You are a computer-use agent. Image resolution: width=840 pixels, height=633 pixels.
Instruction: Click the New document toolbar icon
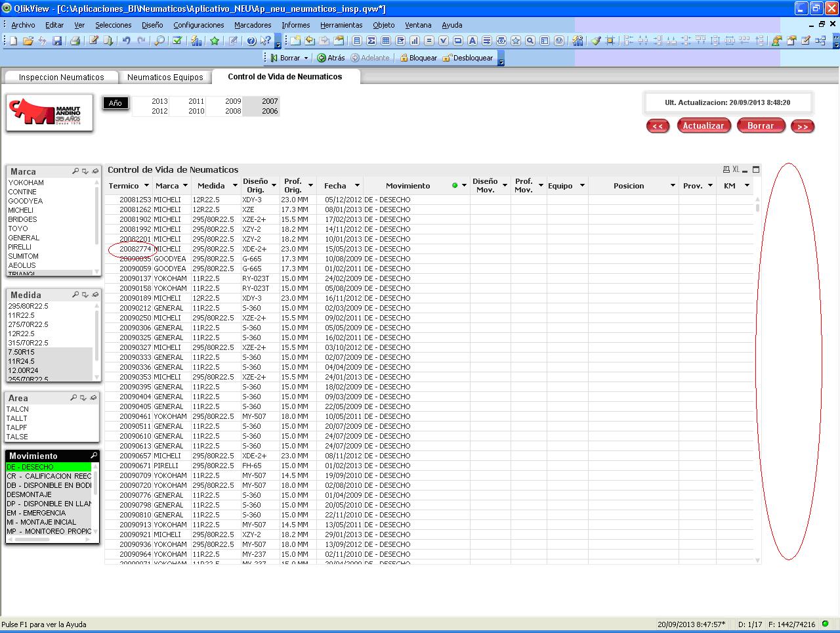pyautogui.click(x=13, y=41)
